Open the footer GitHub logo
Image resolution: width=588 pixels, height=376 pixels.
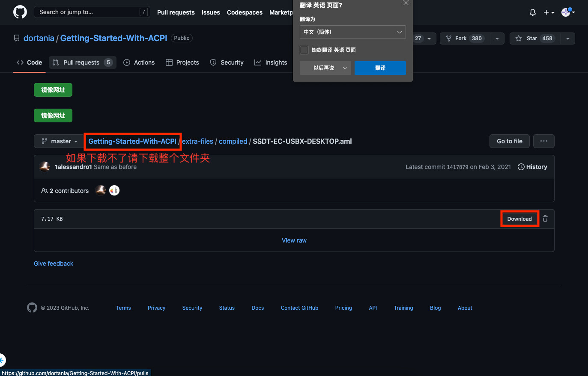pyautogui.click(x=32, y=308)
